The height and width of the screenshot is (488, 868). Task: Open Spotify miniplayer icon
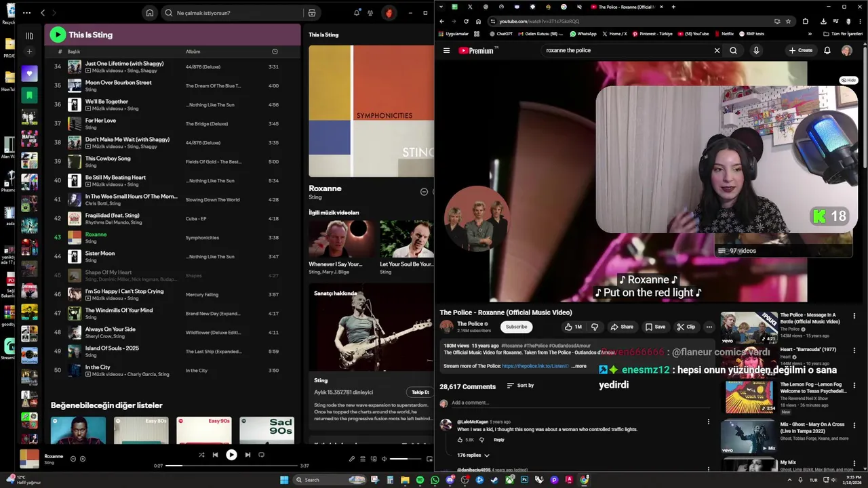(x=429, y=459)
